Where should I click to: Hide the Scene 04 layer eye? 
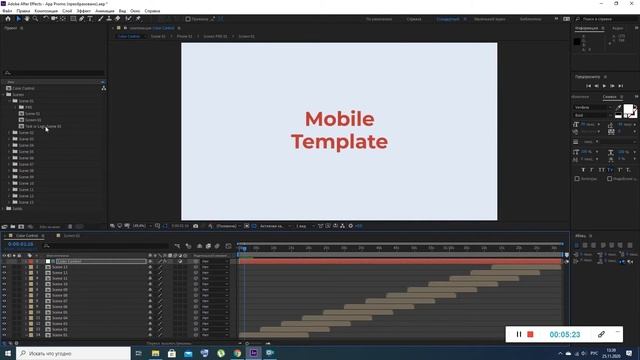[x=4, y=318]
